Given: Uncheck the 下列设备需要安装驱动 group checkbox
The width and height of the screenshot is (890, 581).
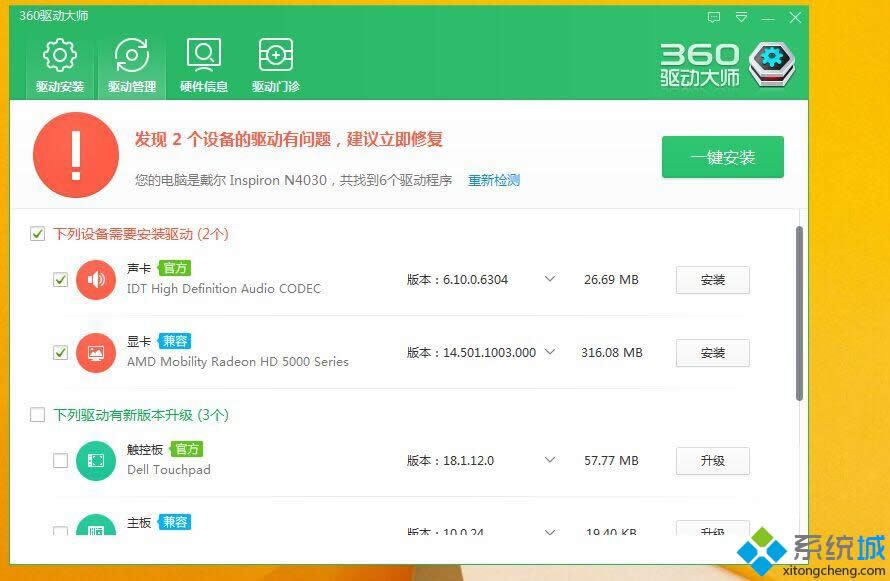Looking at the screenshot, I should point(37,234).
